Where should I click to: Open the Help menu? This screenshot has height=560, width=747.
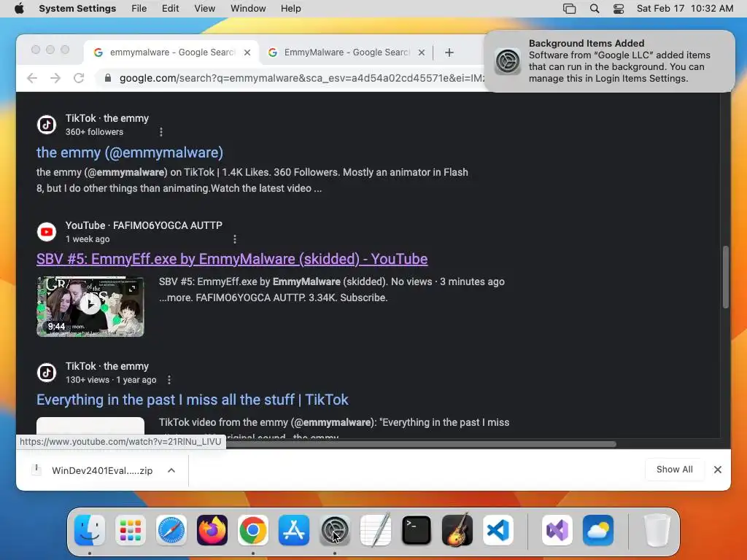point(290,9)
